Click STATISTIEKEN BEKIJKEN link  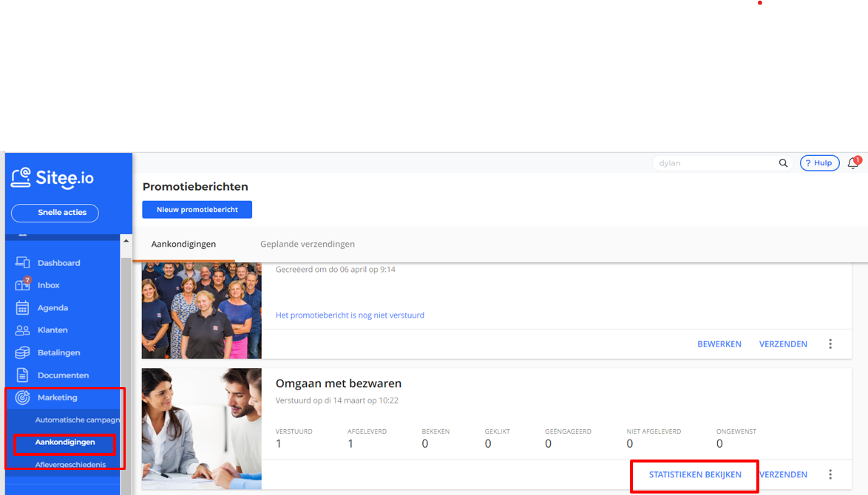[695, 474]
